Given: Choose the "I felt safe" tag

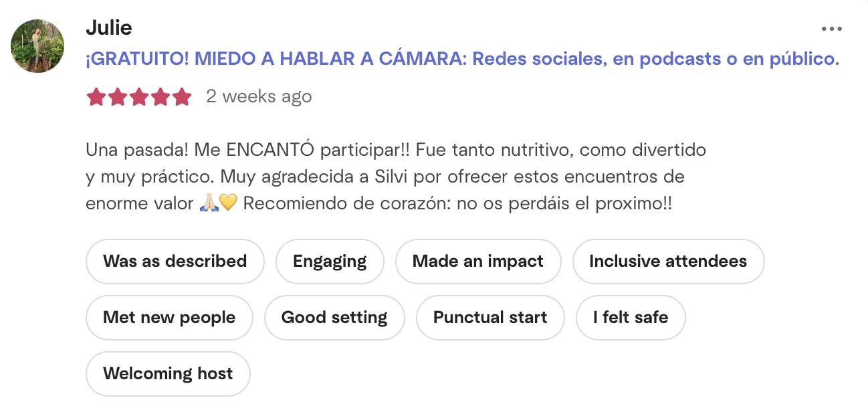Looking at the screenshot, I should tap(631, 317).
